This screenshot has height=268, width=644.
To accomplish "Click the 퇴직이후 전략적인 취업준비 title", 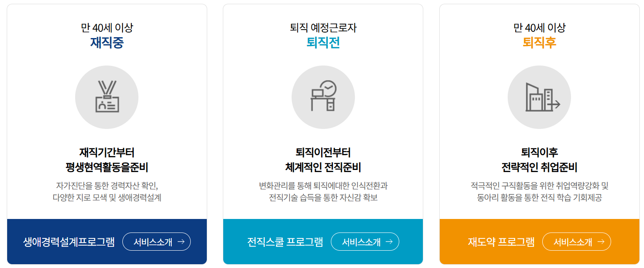I will (x=539, y=160).
